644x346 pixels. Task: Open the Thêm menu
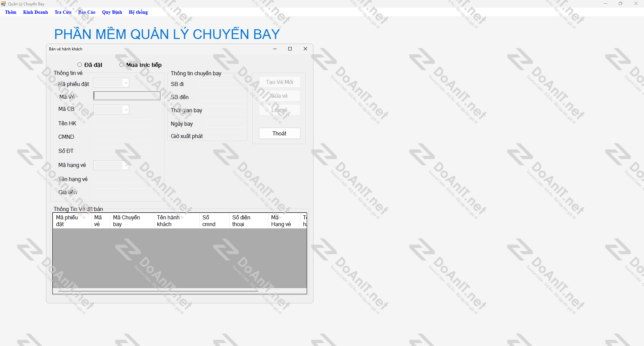pyautogui.click(x=11, y=12)
